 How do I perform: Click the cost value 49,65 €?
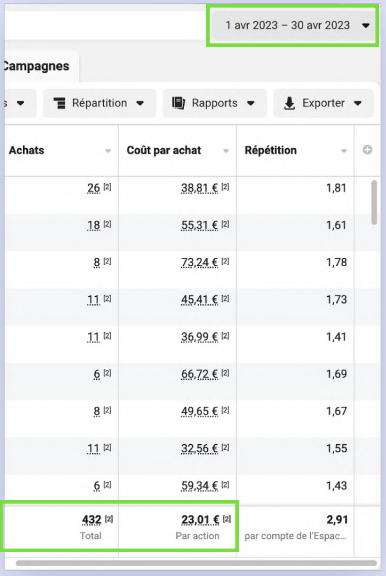[x=199, y=411]
